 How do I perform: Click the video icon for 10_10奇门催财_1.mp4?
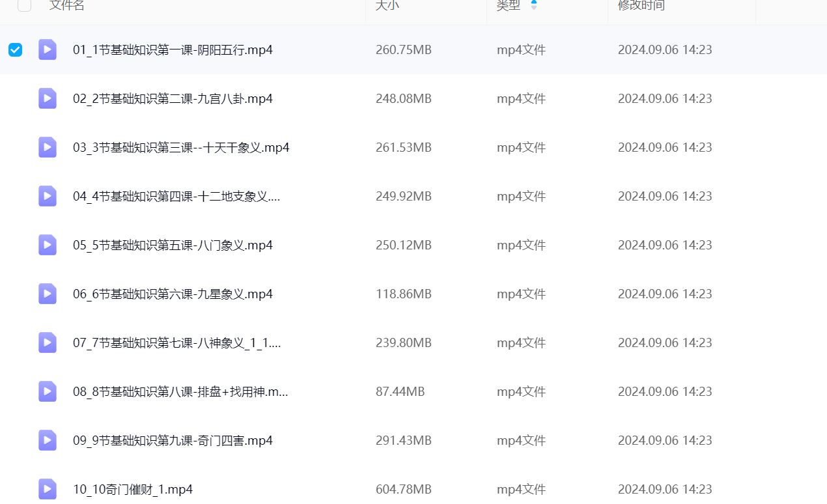pyautogui.click(x=48, y=489)
